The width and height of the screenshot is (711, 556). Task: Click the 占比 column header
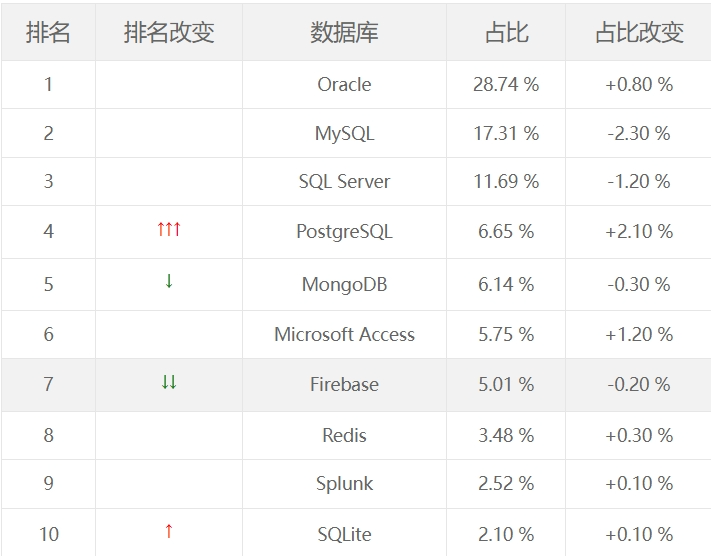coord(506,32)
